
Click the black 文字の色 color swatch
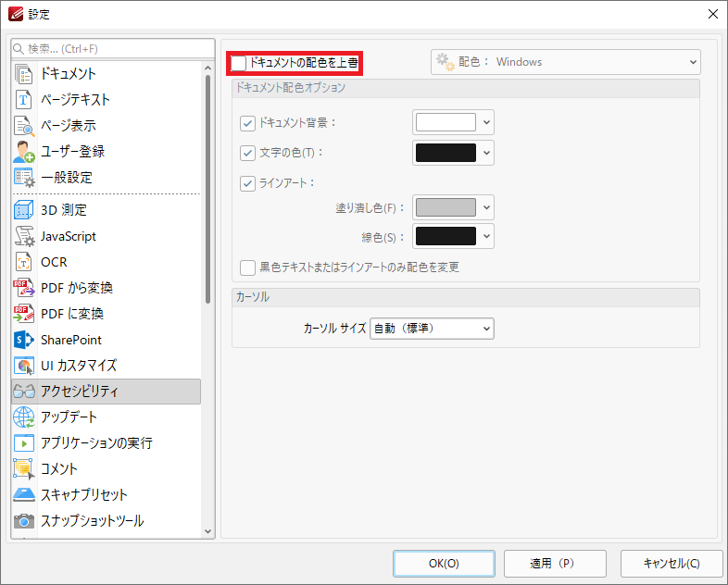tap(446, 153)
